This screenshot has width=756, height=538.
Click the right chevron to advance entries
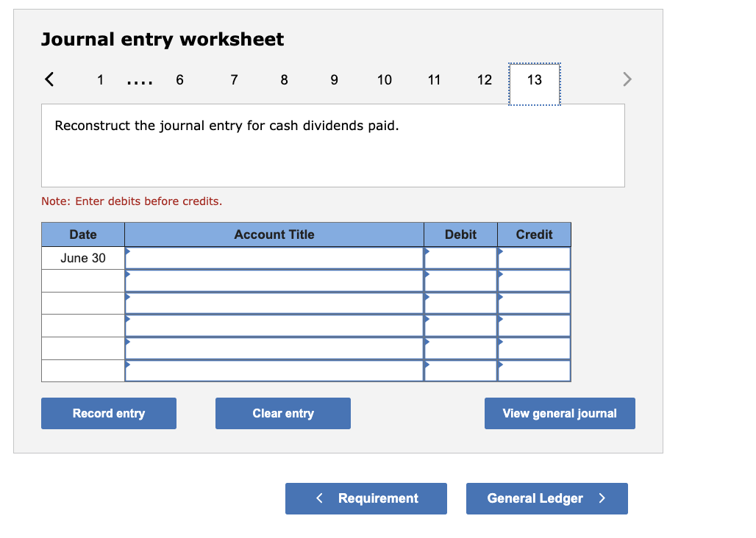[x=627, y=79]
